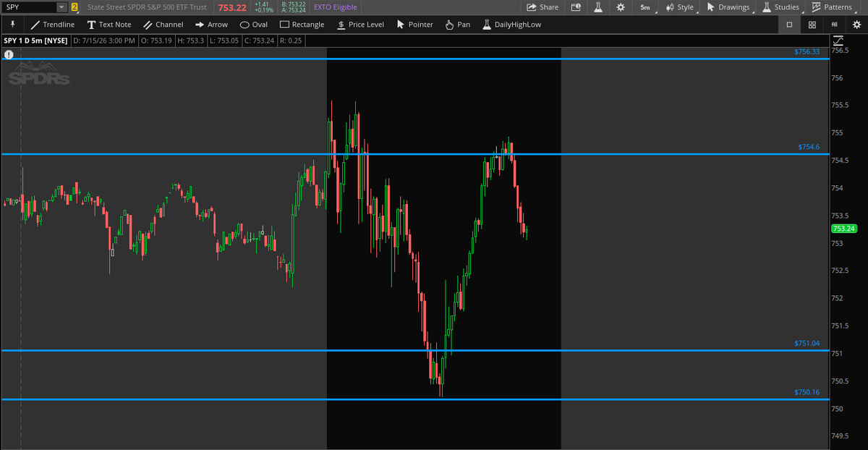Apply the DailyHighLow study flask

point(511,25)
